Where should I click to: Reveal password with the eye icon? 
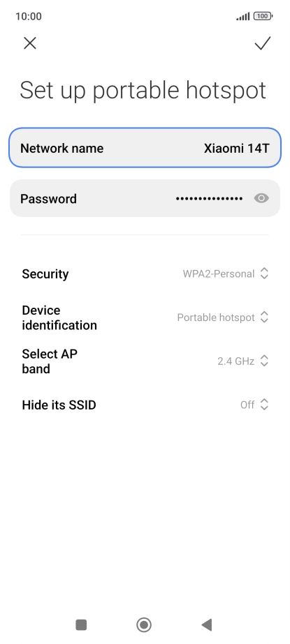tap(261, 198)
